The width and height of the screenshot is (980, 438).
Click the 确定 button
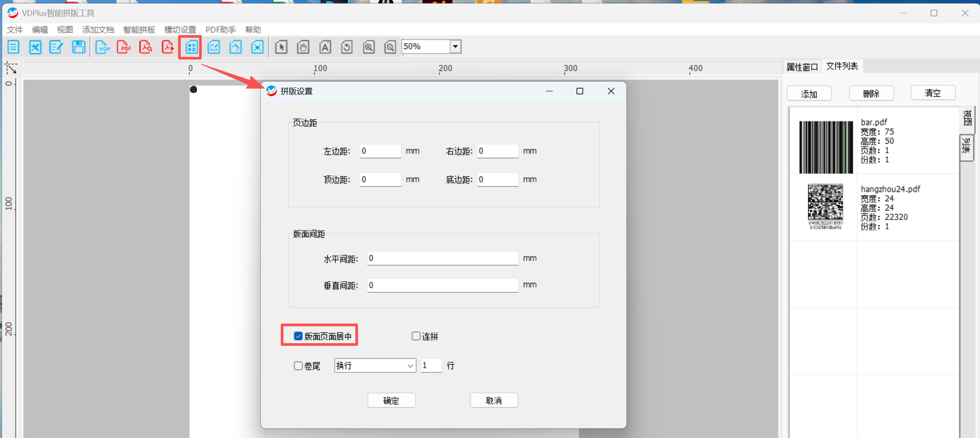(x=391, y=401)
